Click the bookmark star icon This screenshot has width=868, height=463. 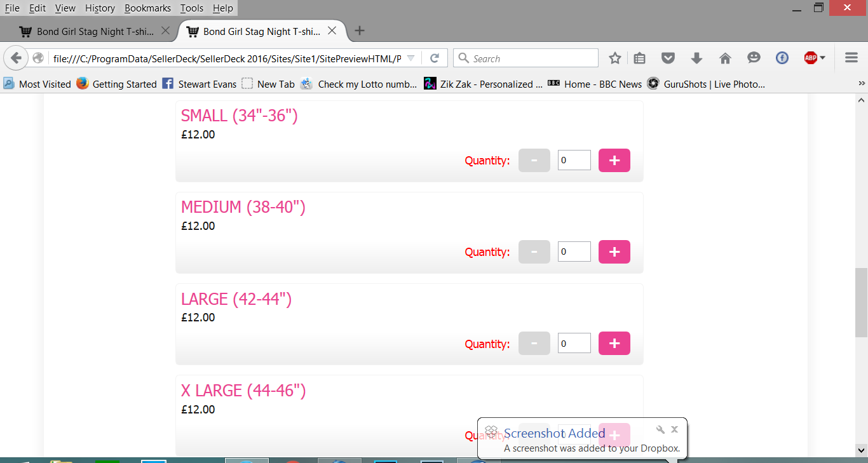[614, 58]
